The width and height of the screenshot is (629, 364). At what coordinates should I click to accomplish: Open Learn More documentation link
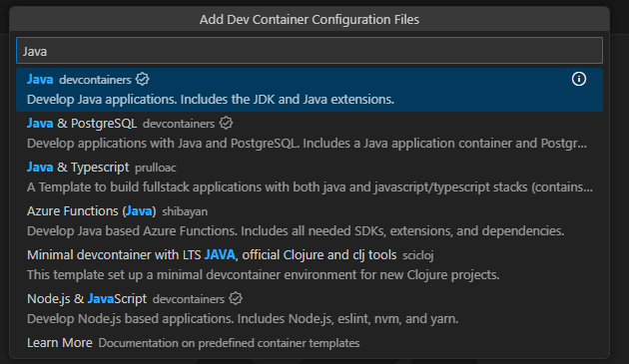click(310, 343)
